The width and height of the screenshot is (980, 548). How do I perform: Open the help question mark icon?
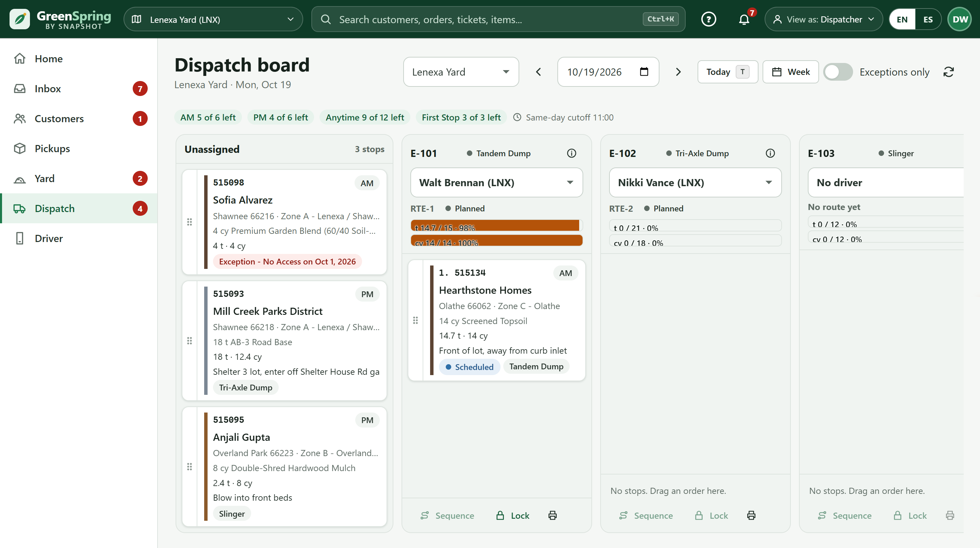tap(708, 19)
